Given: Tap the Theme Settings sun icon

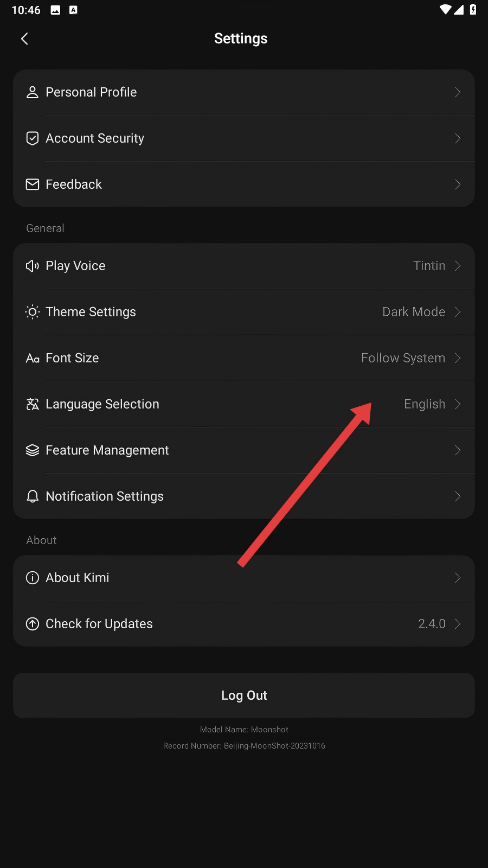Looking at the screenshot, I should (33, 312).
